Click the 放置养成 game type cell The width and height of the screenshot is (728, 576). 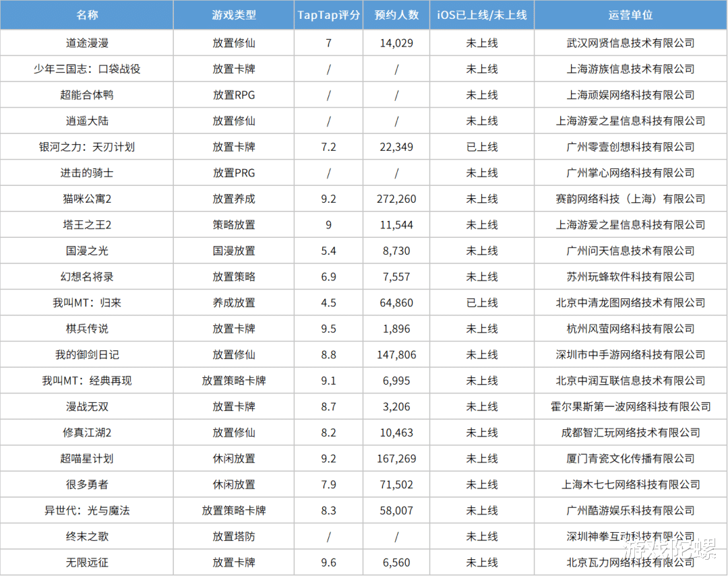(234, 199)
